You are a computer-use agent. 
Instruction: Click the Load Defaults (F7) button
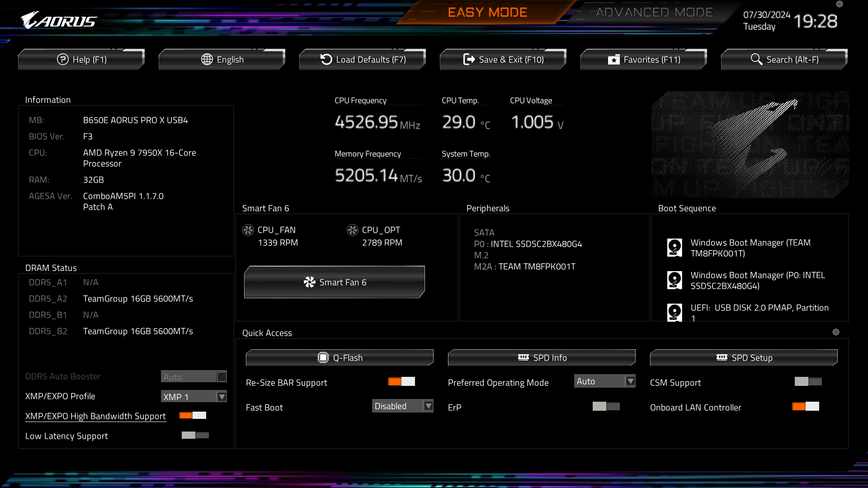(363, 60)
